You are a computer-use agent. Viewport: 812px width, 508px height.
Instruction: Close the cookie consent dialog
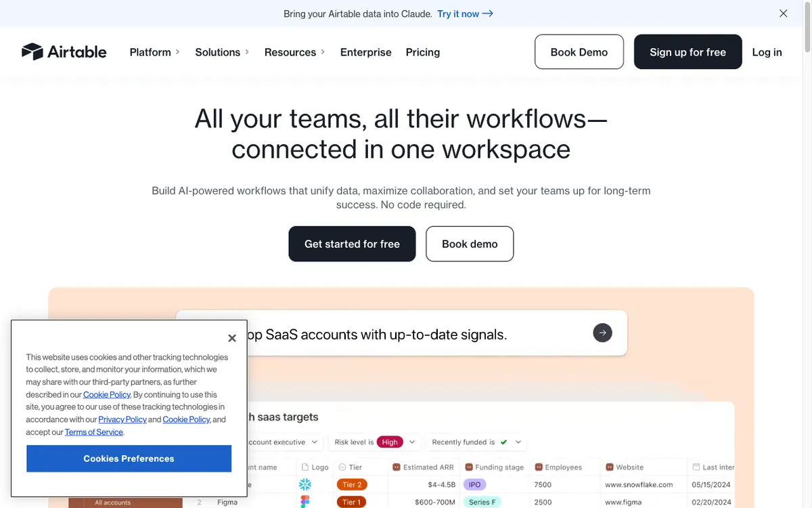(231, 338)
